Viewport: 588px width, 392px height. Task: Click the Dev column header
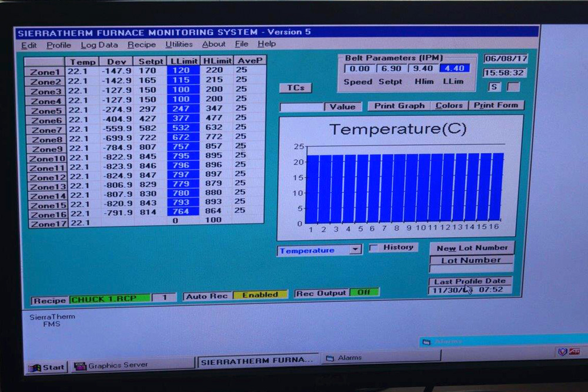click(116, 62)
